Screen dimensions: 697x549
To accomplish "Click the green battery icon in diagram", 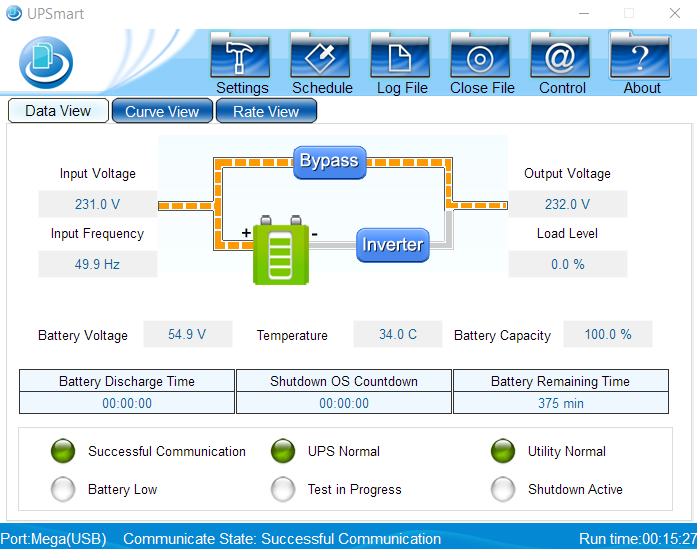I will click(281, 250).
